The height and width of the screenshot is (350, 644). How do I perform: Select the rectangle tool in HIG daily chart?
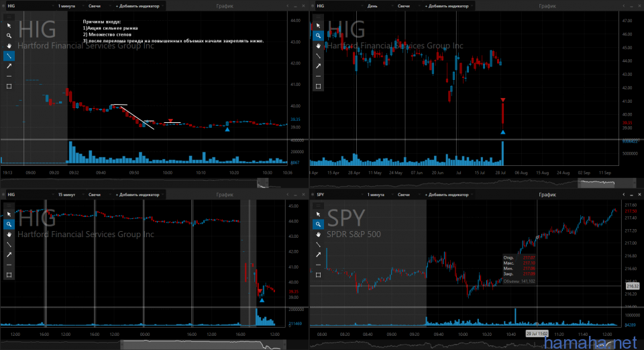[318, 87]
